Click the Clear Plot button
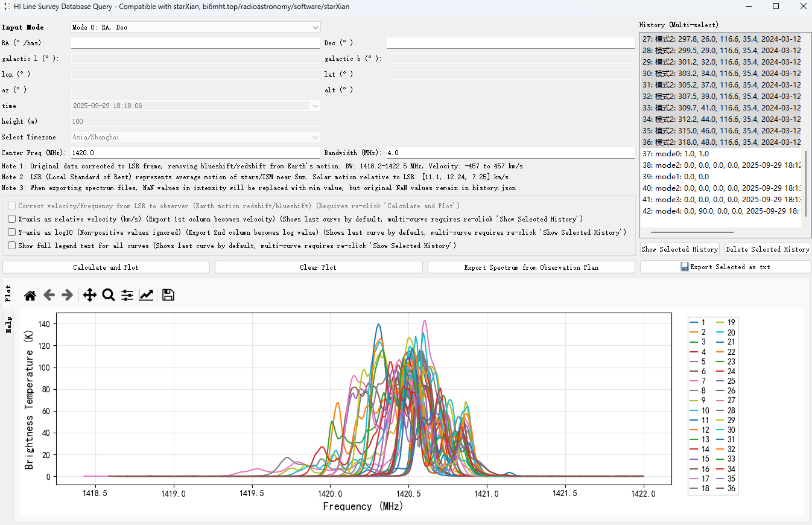 (318, 267)
